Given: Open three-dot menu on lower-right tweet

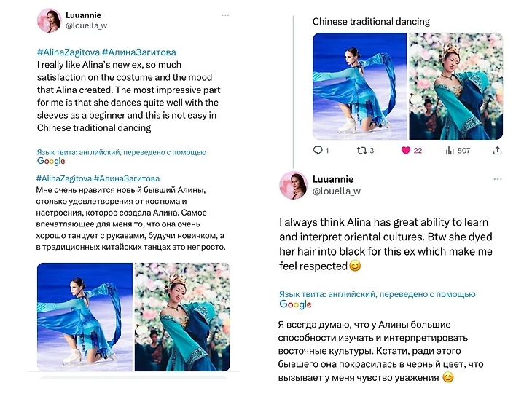Looking at the screenshot, I should 498,179.
